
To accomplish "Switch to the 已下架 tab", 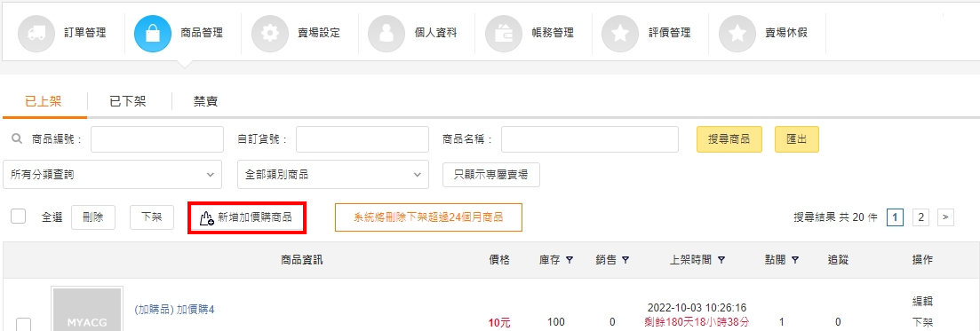I will coord(128,101).
